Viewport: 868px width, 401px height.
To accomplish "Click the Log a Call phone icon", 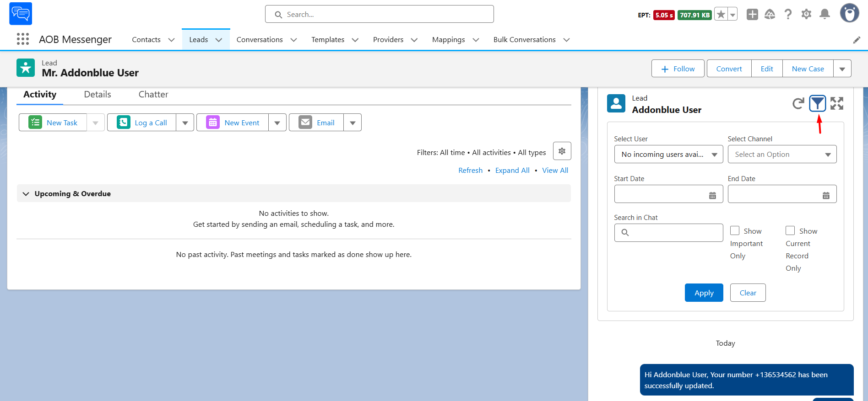I will click(124, 122).
